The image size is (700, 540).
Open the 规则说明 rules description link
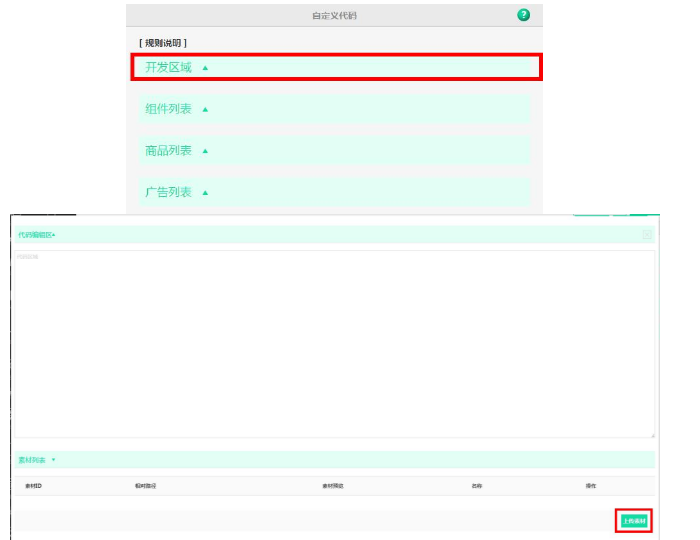[x=162, y=43]
